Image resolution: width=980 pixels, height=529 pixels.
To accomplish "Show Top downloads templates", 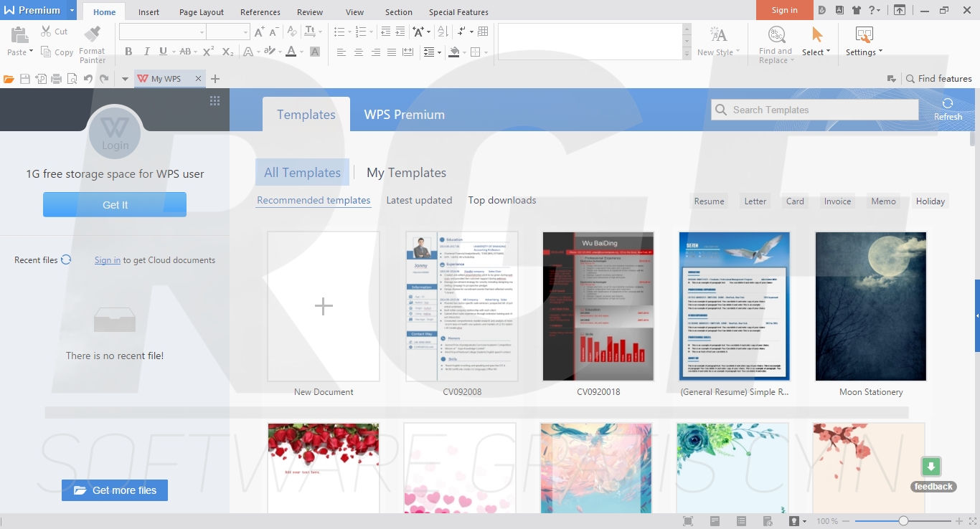I will (502, 201).
